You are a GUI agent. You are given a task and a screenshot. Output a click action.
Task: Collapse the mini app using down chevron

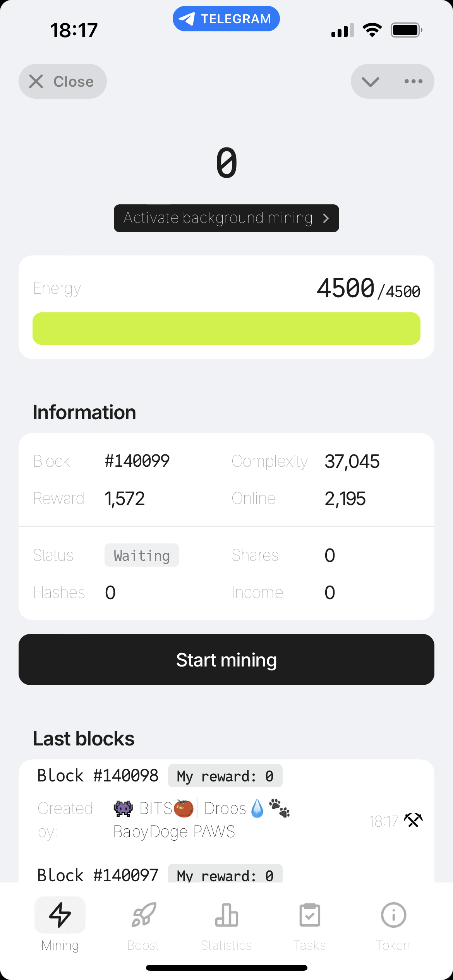(x=370, y=81)
